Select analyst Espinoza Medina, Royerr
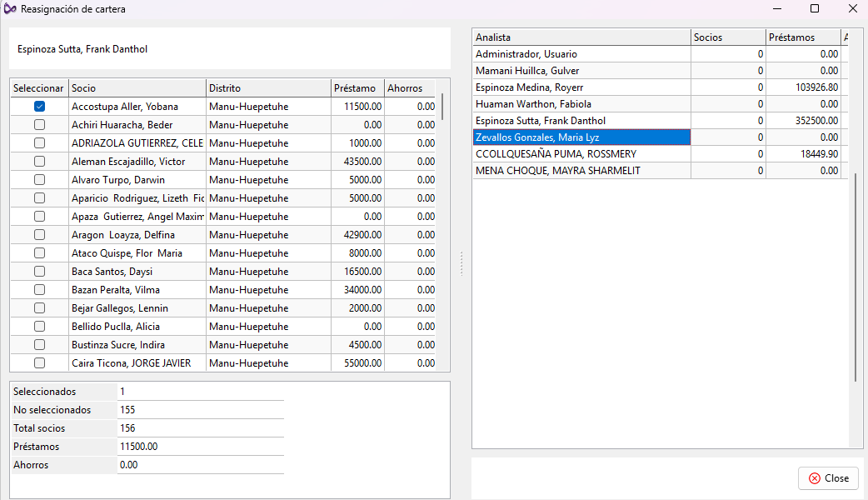Viewport: 868px width, 500px height. 581,87
